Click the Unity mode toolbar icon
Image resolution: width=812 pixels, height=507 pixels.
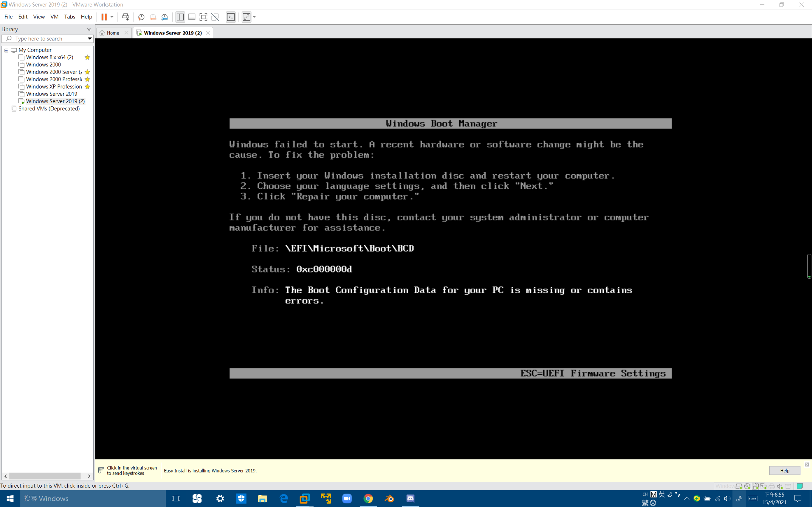coord(215,17)
